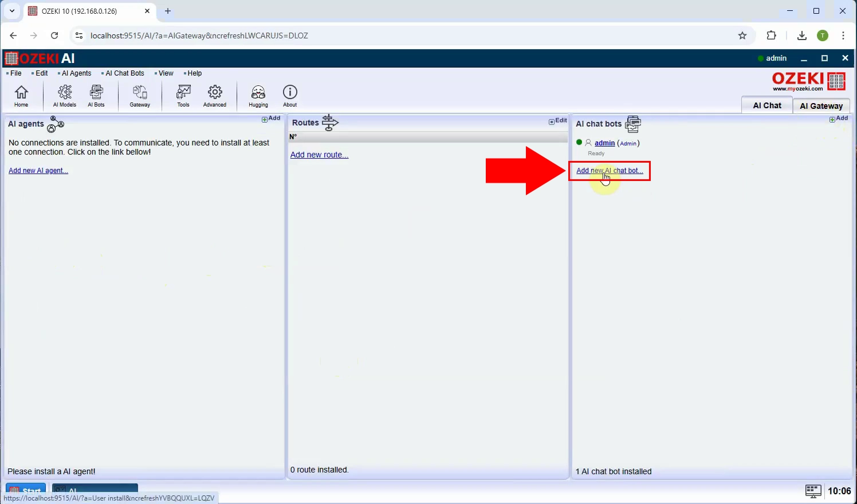Screen dimensions: 857x504
Task: Click the 10:06 clock
Action: [839, 491]
